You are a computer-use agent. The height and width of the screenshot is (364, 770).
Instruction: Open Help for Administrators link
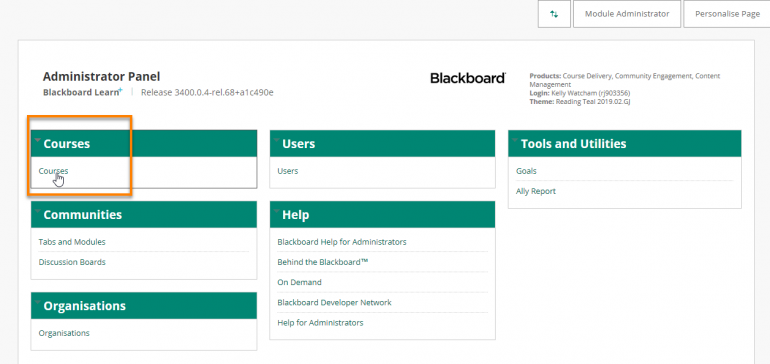tap(320, 323)
